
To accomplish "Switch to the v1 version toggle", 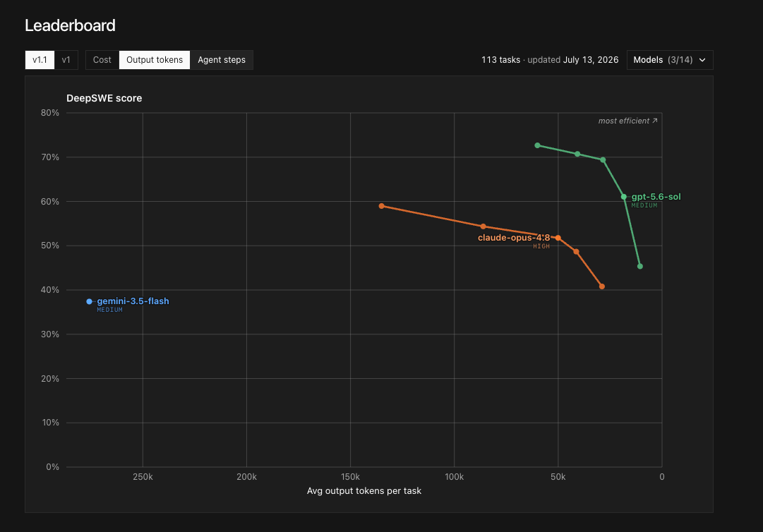I will pos(66,60).
